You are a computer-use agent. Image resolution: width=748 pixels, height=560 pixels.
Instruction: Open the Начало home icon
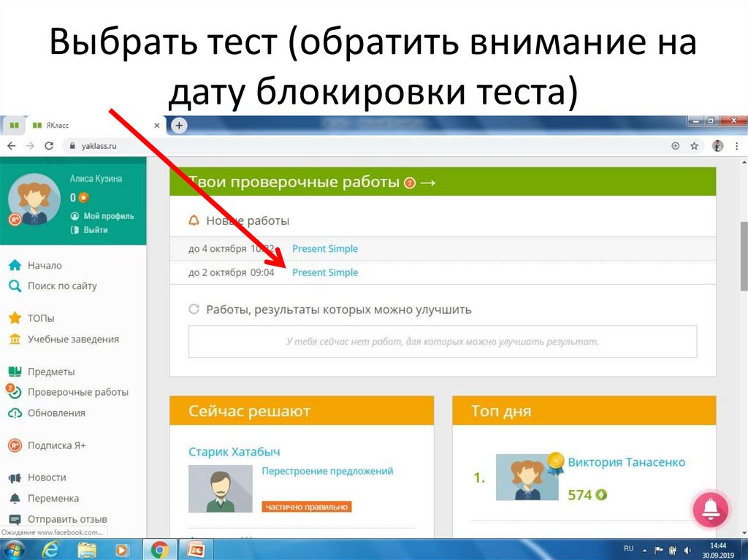coord(16,265)
